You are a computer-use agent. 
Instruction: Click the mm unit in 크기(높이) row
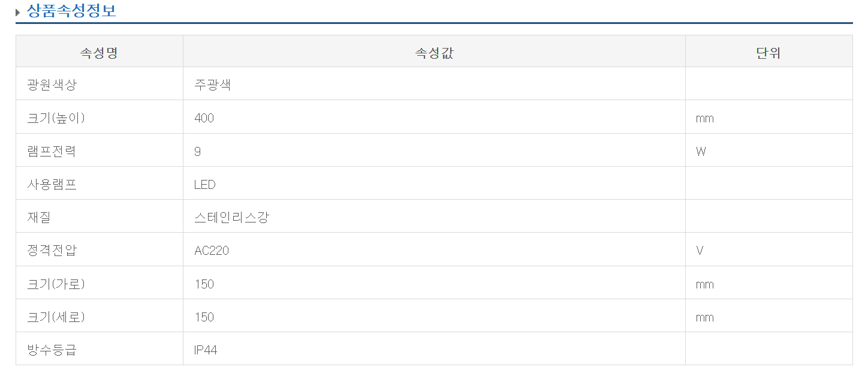[x=705, y=118]
